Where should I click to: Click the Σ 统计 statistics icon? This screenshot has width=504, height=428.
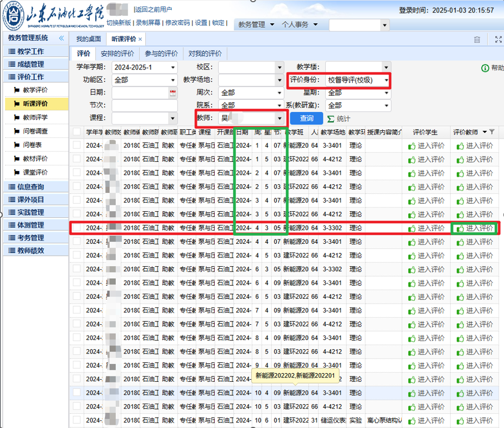point(331,119)
